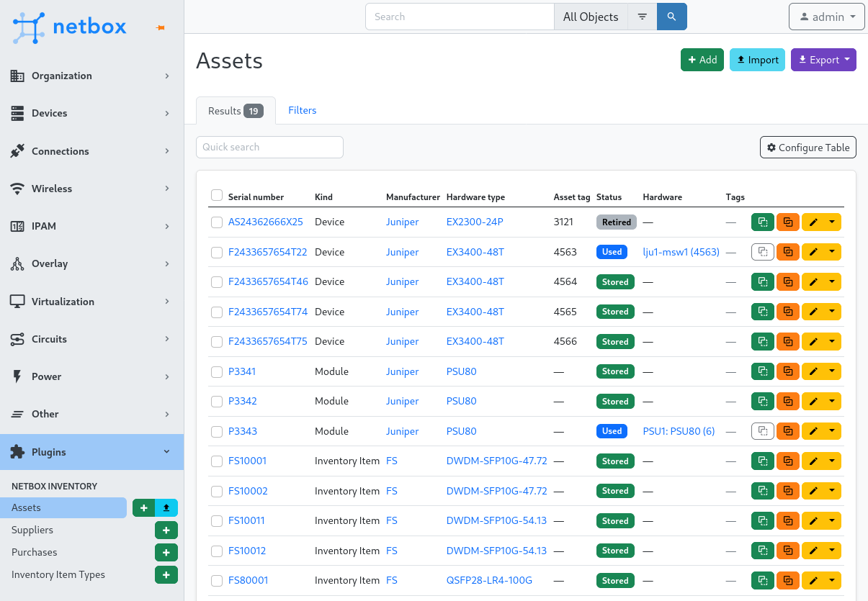The height and width of the screenshot is (601, 868).
Task: Tick the checkbox for FS80001
Action: 217,581
